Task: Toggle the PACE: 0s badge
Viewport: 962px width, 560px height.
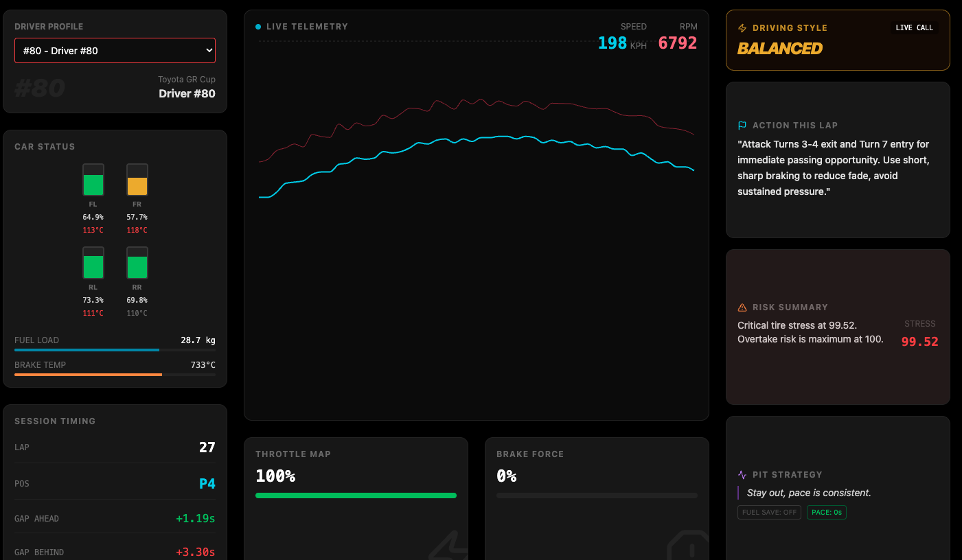Action: pos(827,513)
